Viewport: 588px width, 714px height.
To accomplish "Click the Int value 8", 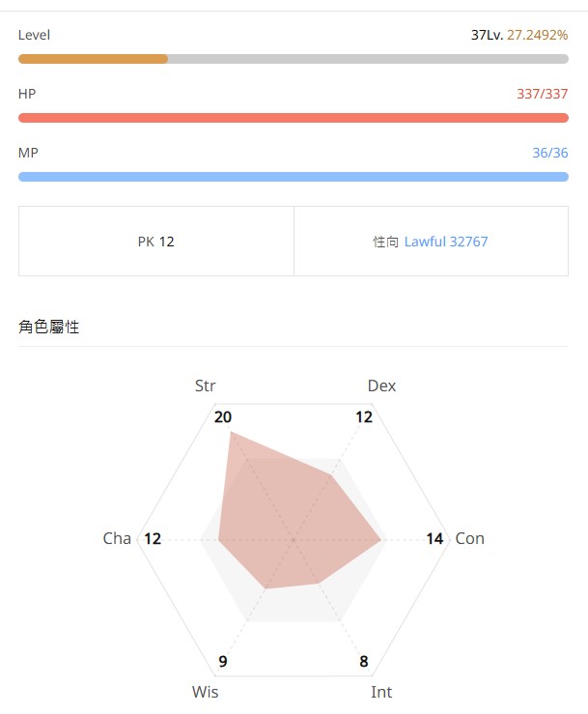I will (x=364, y=662).
